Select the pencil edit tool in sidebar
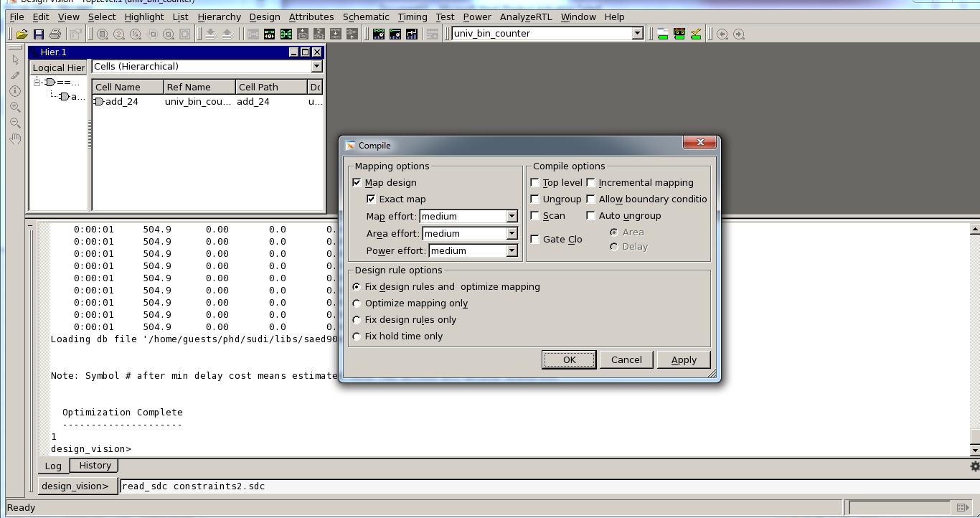The image size is (980, 518). pos(15,75)
